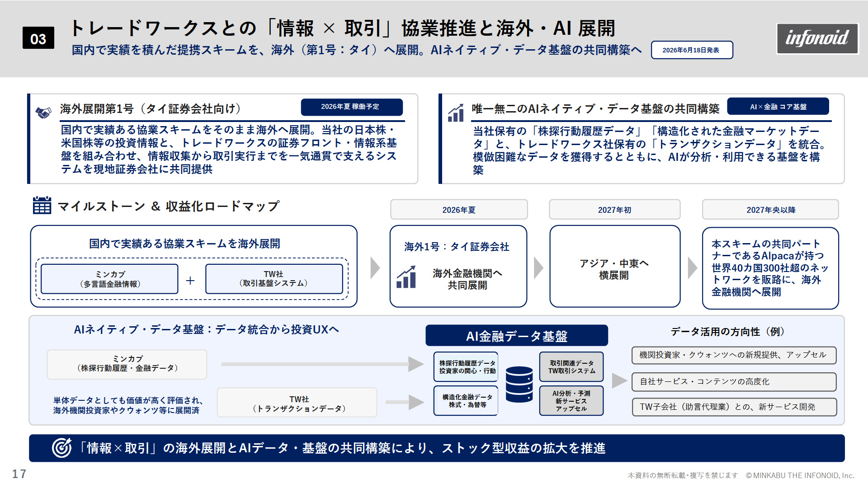Viewport: 868px width, 488px height.
Task: Click the 株探行動履歴データ box
Action: [467, 367]
